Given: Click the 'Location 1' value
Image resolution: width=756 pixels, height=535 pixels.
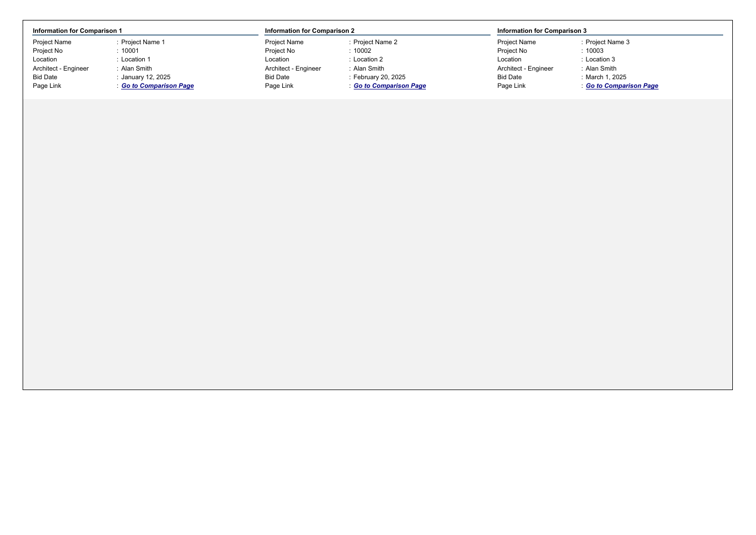Looking at the screenshot, I should pos(136,60).
